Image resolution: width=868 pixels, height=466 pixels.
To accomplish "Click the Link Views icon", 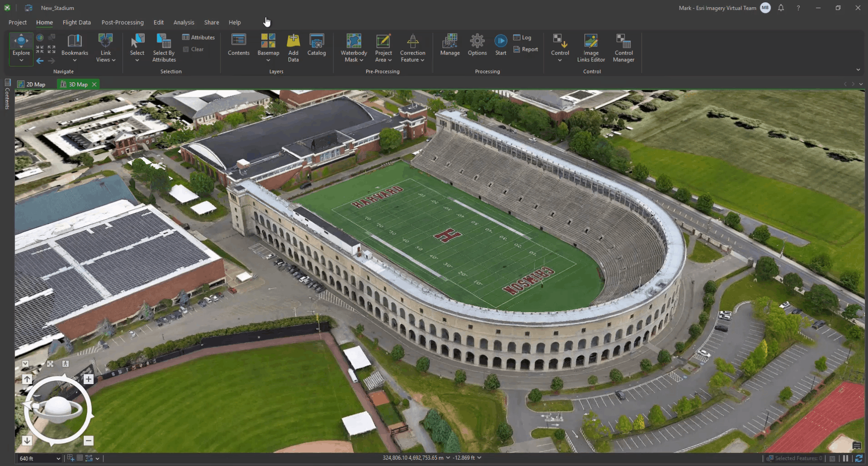I will 106,41.
